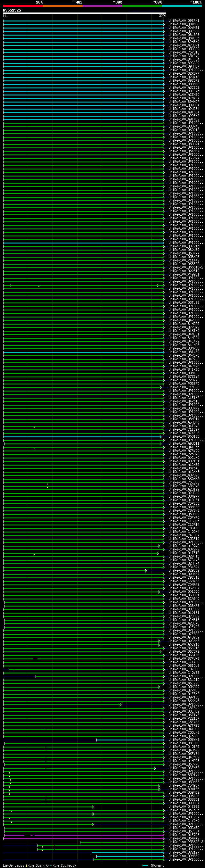Select the label UniRef100_Q2UGL0
Screen dimensions: 205x868
pos(184,493)
